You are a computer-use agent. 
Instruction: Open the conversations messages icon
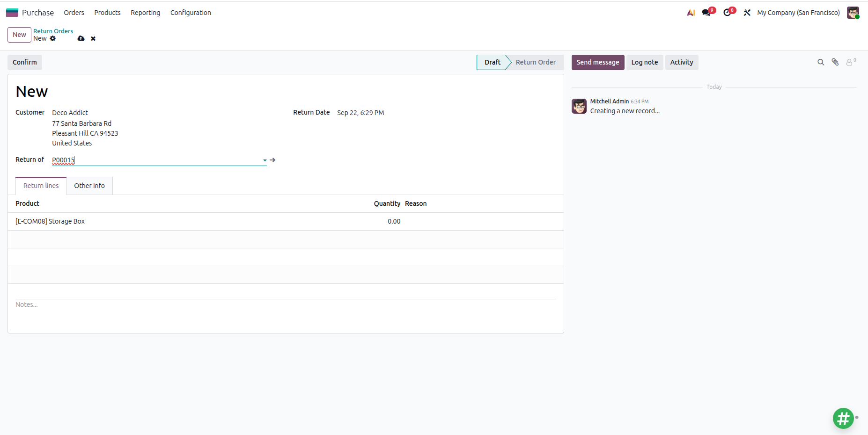(x=706, y=13)
